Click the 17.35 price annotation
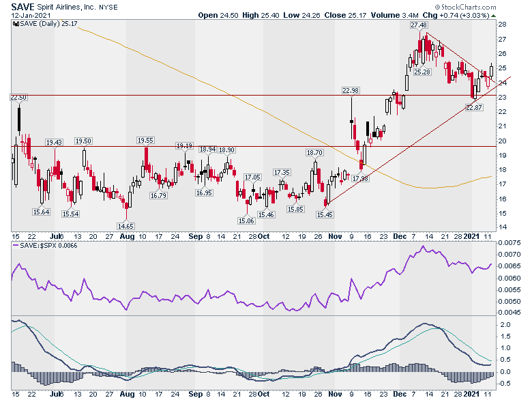Viewport: 532px width, 400px height. coord(282,173)
